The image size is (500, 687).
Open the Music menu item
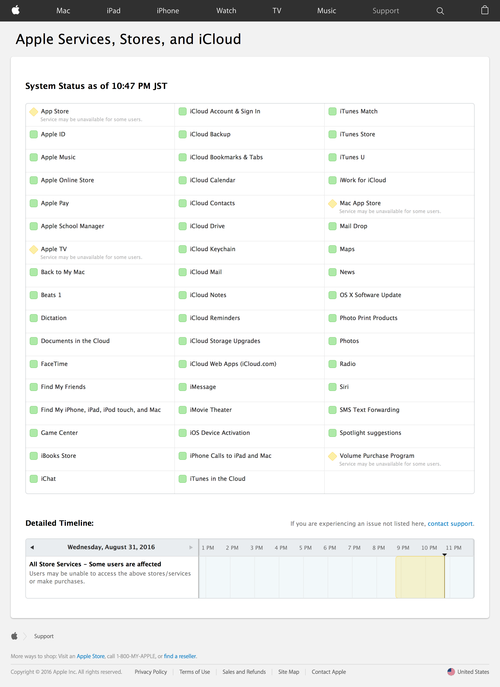tap(326, 11)
